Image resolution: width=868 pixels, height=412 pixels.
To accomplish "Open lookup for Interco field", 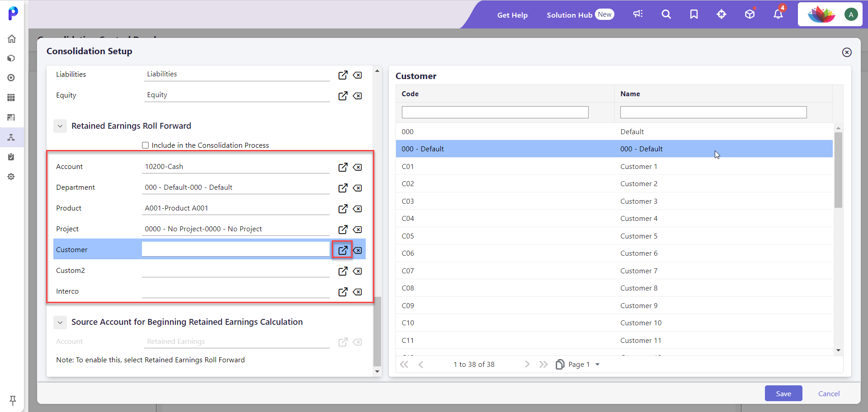I will [343, 292].
